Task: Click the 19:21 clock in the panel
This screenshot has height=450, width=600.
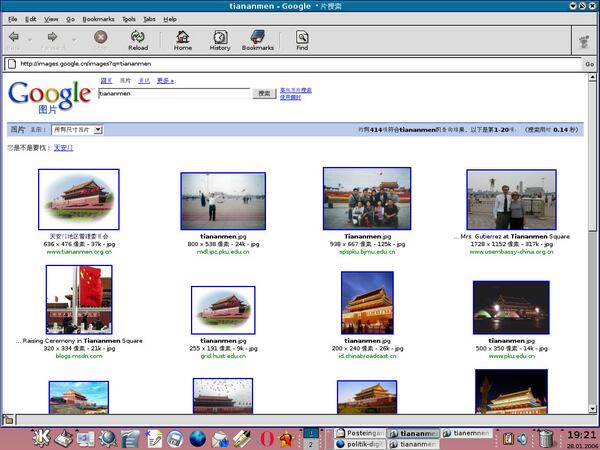Action: (581, 435)
